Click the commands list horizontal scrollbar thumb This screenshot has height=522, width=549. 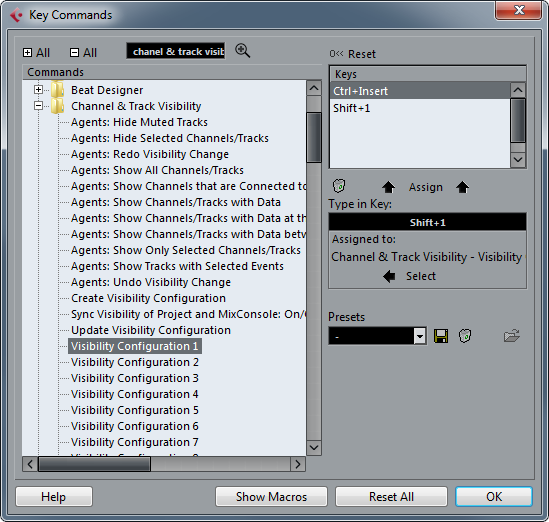click(94, 464)
